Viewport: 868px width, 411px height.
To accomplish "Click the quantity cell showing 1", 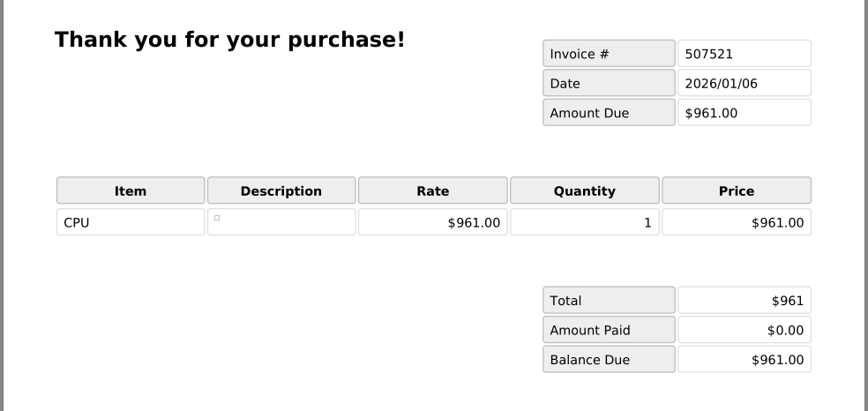I will coord(585,222).
